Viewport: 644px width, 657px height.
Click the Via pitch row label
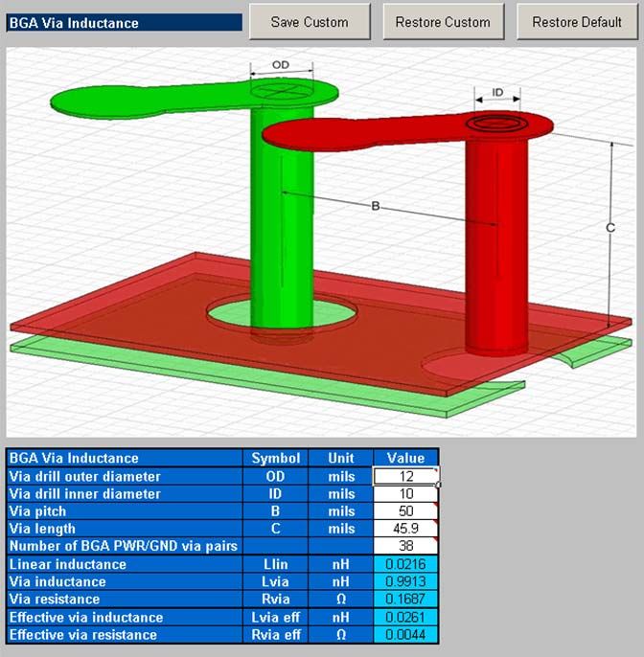[37, 511]
